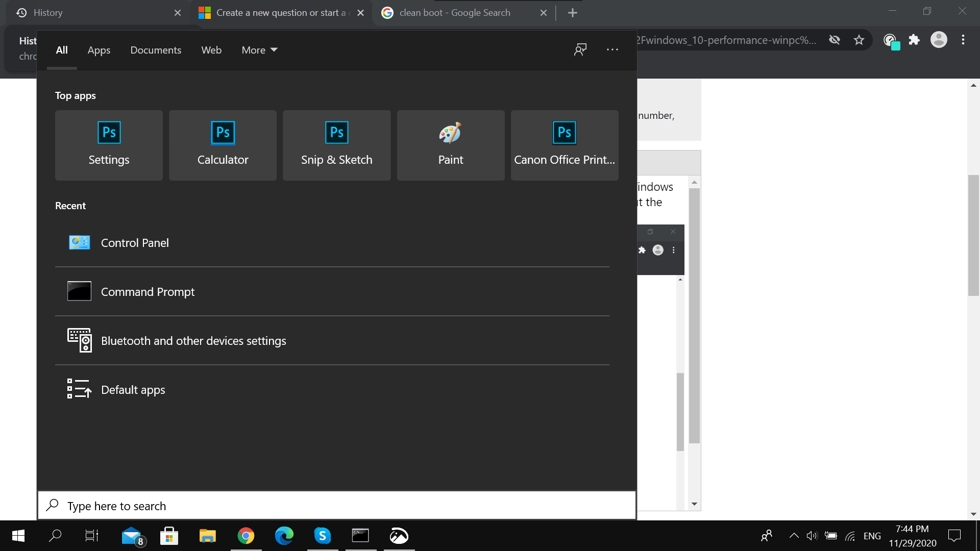Click the Chrome page vertical scrollbar
Screen dimensions: 980x551
[973, 235]
